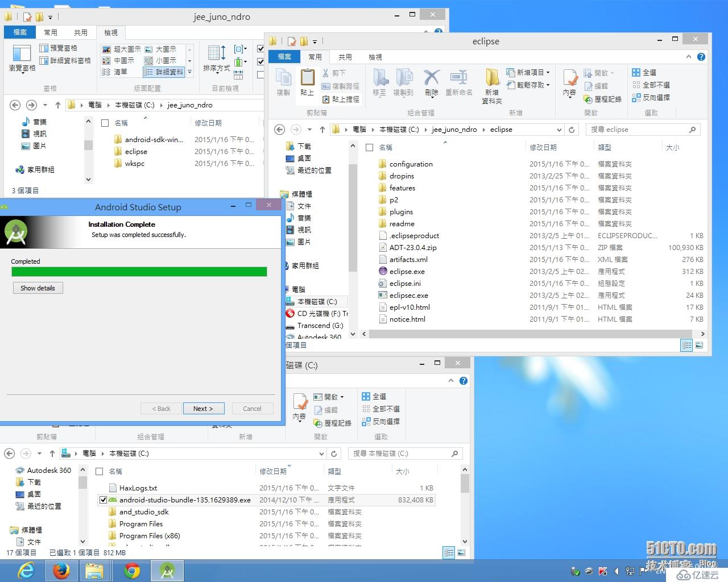Screen dimensions: 728x582
Task: Click the Paste icon in eclipse window ribbon
Action: pos(307,78)
